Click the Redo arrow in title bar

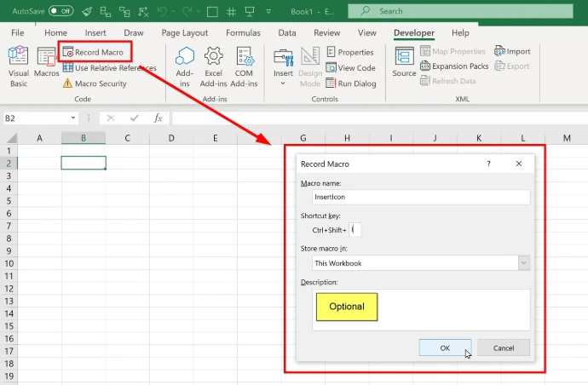(x=187, y=11)
